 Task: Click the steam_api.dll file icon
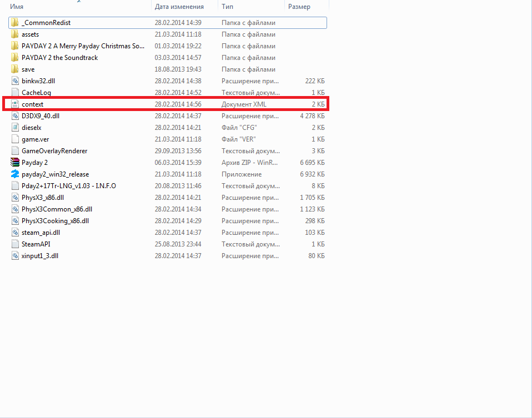(15, 233)
